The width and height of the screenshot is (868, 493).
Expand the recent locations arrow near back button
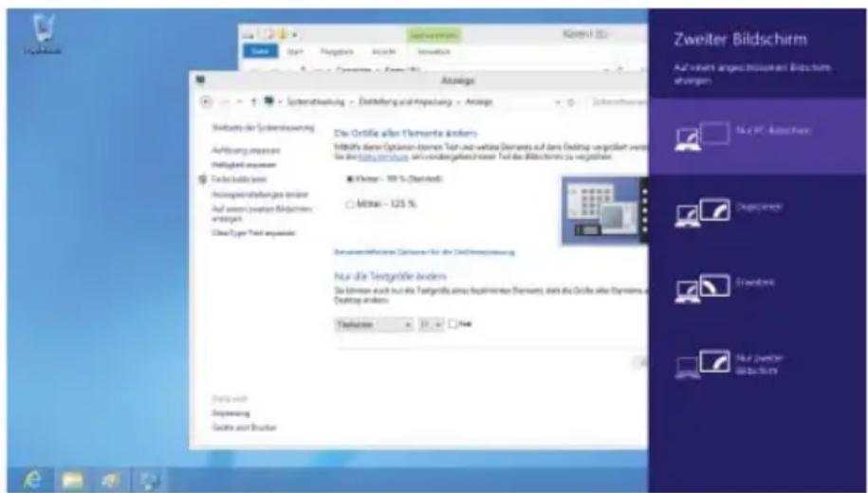[x=239, y=101]
